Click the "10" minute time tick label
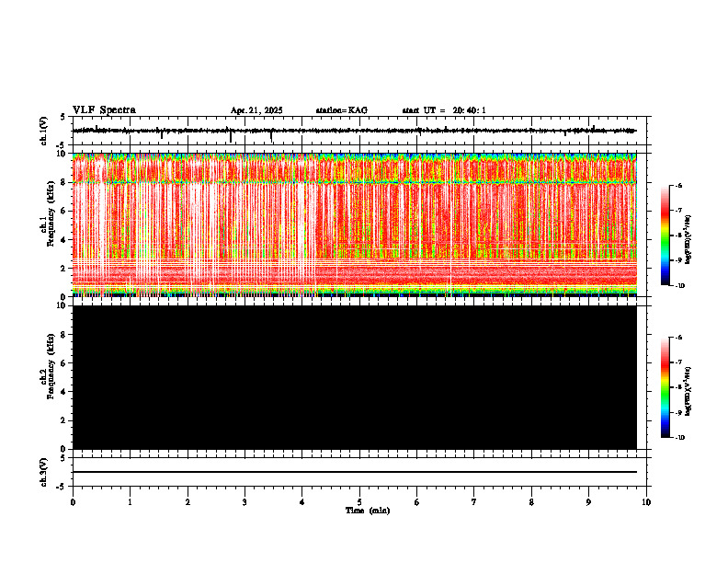 pyautogui.click(x=646, y=502)
